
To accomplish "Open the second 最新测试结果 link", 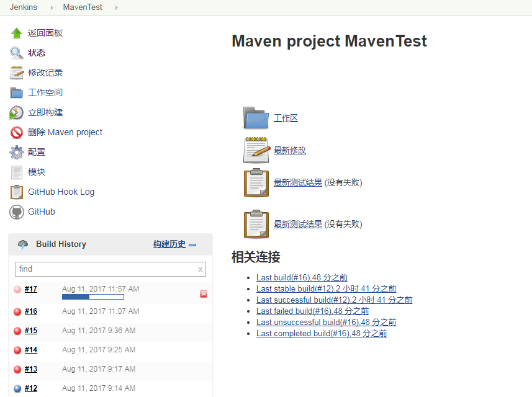I will [298, 224].
